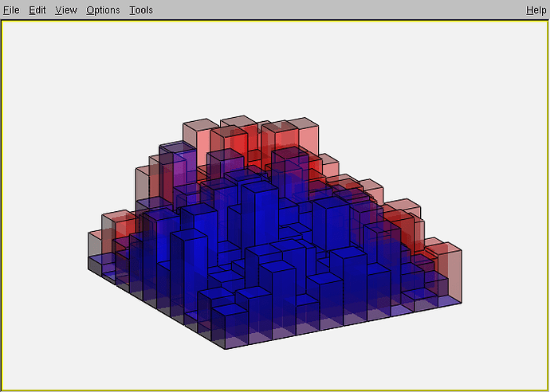Click the 3D bar chart viewer canvas
The image size is (550, 392).
[275, 206]
